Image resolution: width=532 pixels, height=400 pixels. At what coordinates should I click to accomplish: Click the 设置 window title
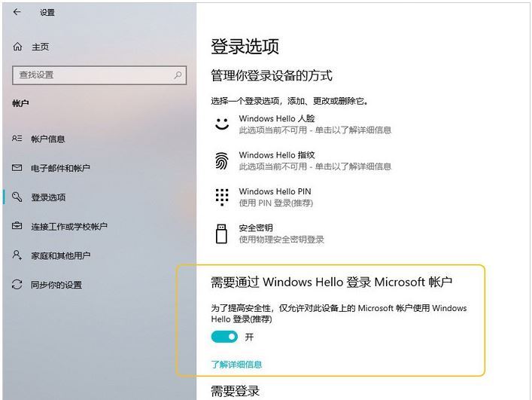point(47,13)
